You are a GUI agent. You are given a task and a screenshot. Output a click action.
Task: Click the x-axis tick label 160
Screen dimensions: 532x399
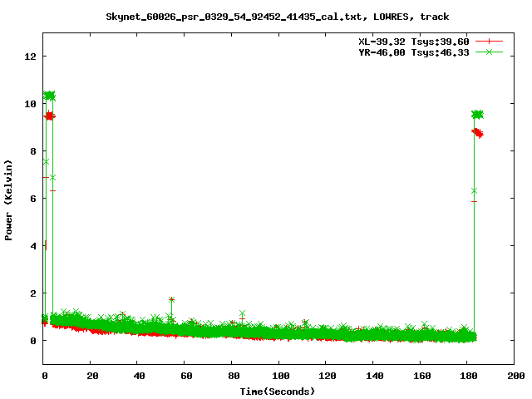point(422,376)
